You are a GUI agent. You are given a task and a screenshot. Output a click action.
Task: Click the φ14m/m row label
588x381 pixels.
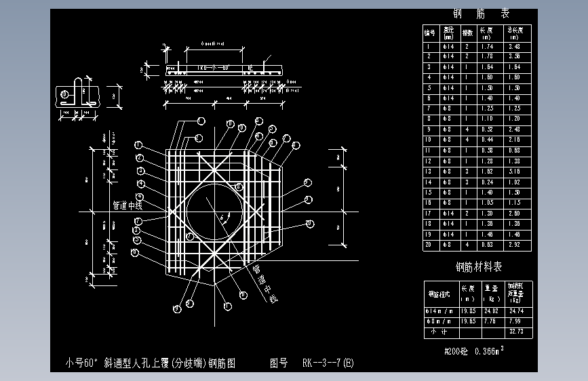[439, 311]
